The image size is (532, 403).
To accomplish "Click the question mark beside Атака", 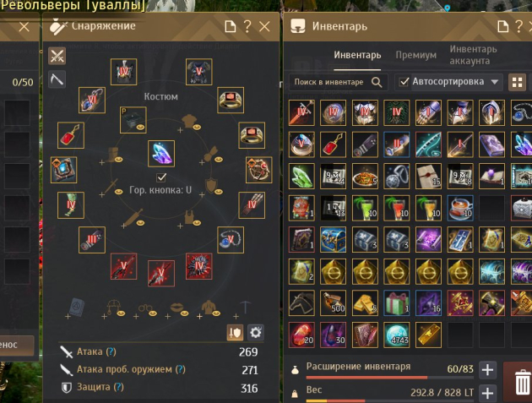I will [111, 351].
